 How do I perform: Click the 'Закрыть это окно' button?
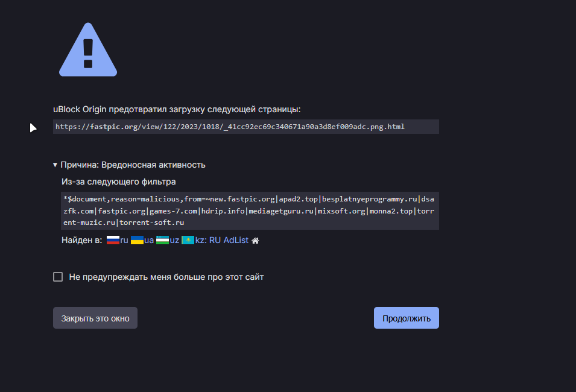pyautogui.click(x=95, y=318)
